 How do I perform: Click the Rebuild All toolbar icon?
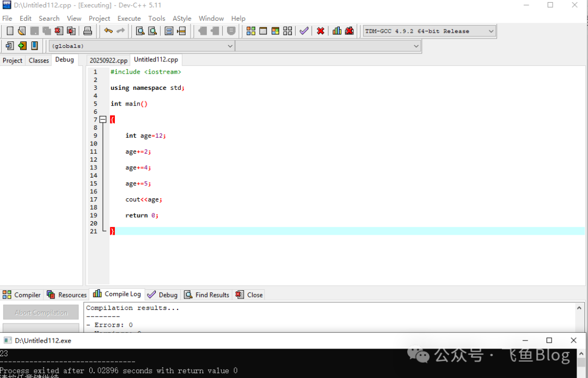pos(287,31)
